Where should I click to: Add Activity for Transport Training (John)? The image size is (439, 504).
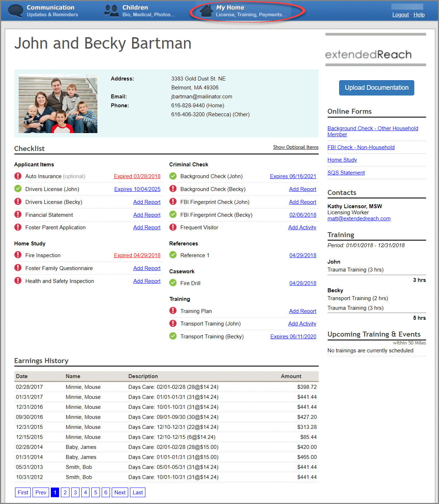tap(302, 324)
